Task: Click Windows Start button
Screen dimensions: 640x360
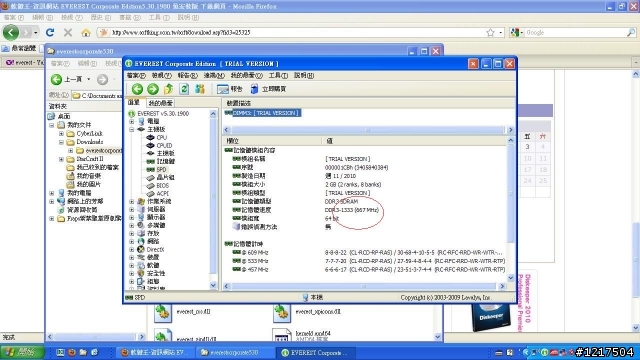Action: [x=22, y=352]
